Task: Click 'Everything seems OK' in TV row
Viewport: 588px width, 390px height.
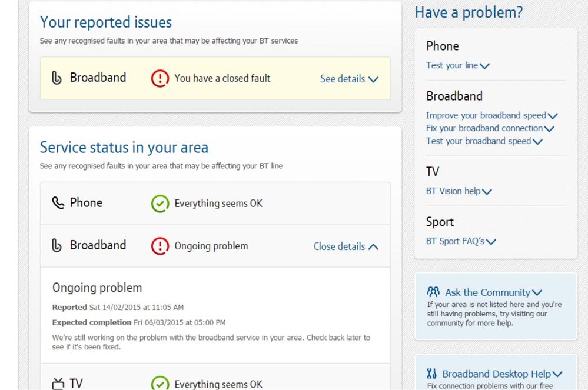Action: pos(218,384)
